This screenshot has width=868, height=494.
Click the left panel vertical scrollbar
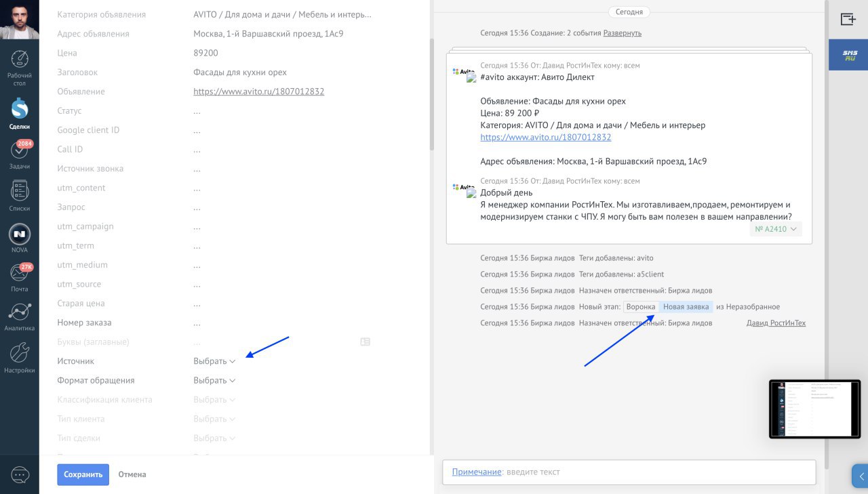[x=431, y=94]
